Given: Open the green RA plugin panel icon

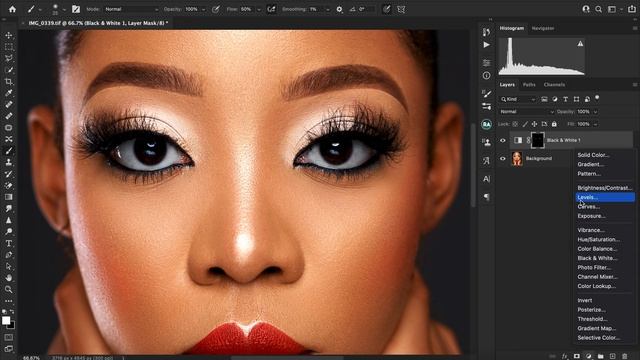Looking at the screenshot, I should click(486, 124).
